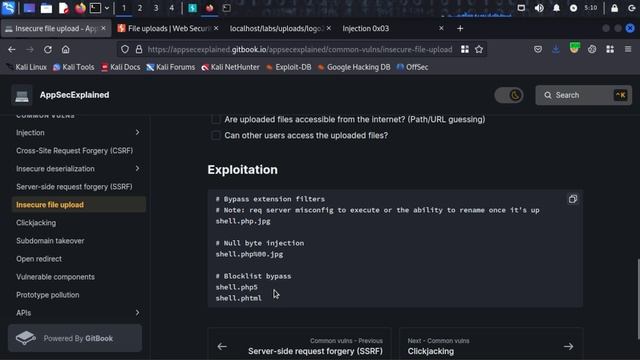Open Prototype pollution page
Image resolution: width=640 pixels, height=360 pixels.
48,295
